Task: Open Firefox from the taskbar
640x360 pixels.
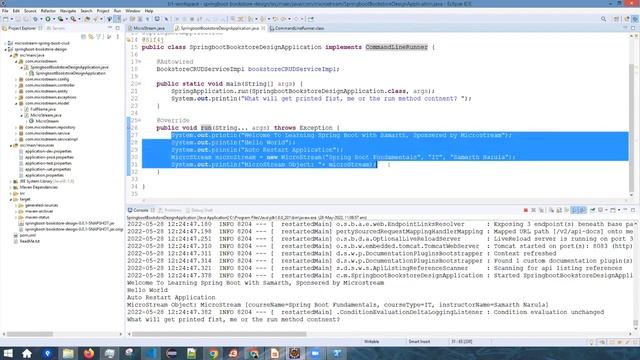Action: [89, 353]
